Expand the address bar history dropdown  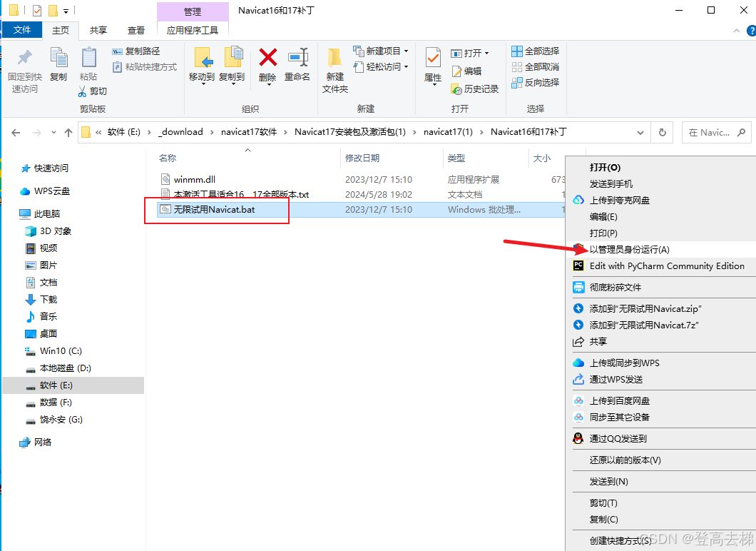click(640, 132)
